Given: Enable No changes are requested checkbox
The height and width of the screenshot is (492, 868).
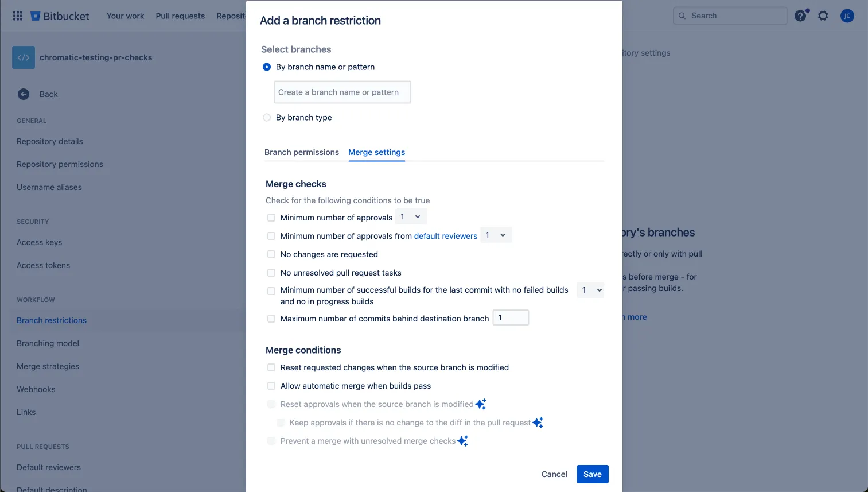Looking at the screenshot, I should (271, 254).
